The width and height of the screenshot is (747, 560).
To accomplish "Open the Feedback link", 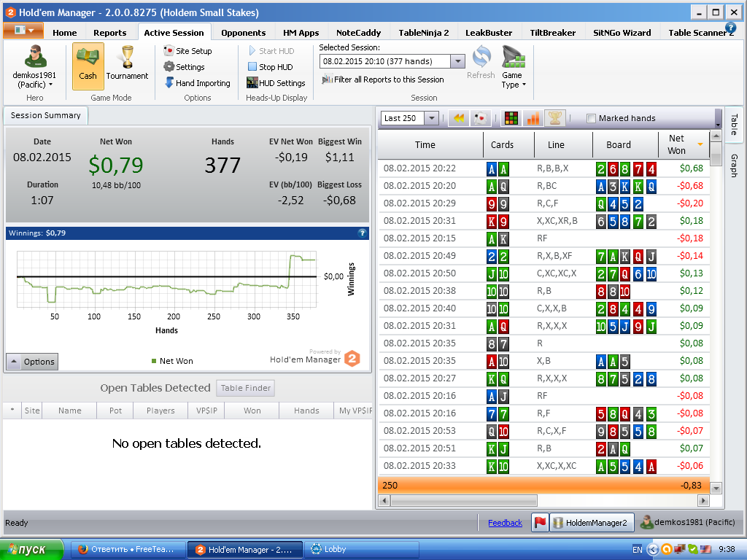I will pyautogui.click(x=505, y=523).
